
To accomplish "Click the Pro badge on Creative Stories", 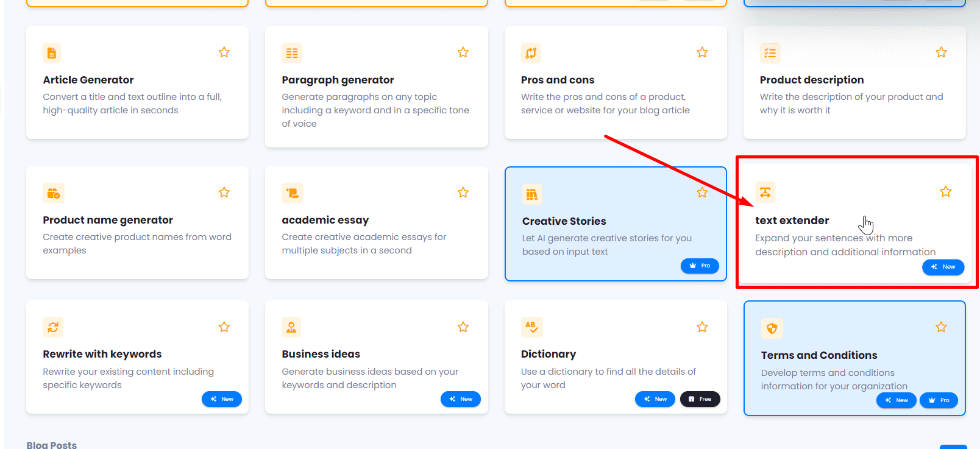I will tap(700, 266).
